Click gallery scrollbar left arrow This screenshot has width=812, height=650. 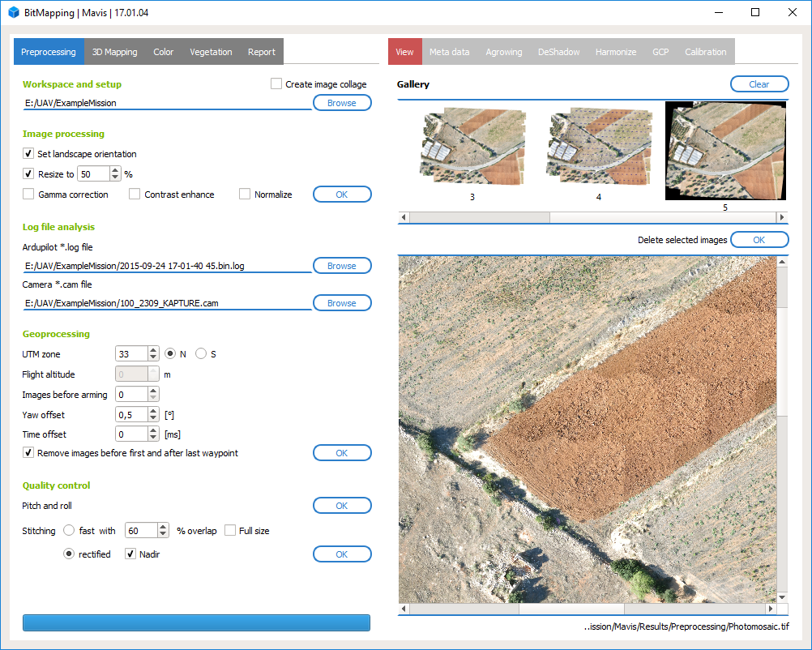point(404,217)
